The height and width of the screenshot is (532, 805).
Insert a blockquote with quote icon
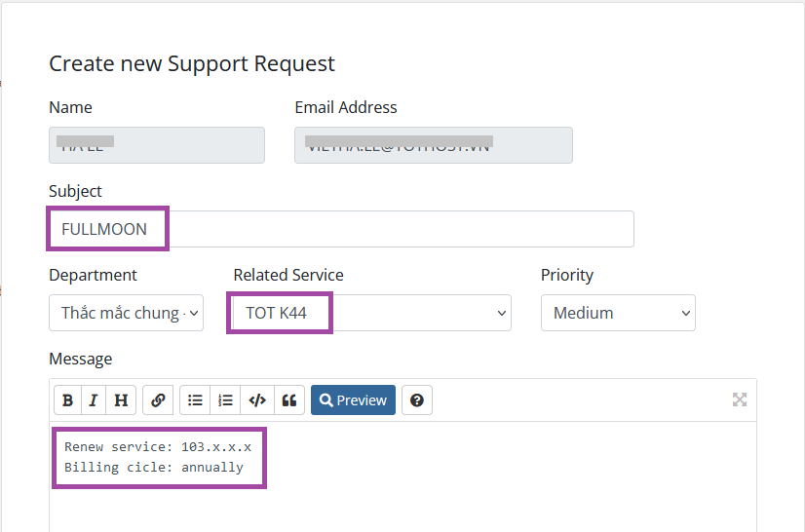pyautogui.click(x=288, y=400)
